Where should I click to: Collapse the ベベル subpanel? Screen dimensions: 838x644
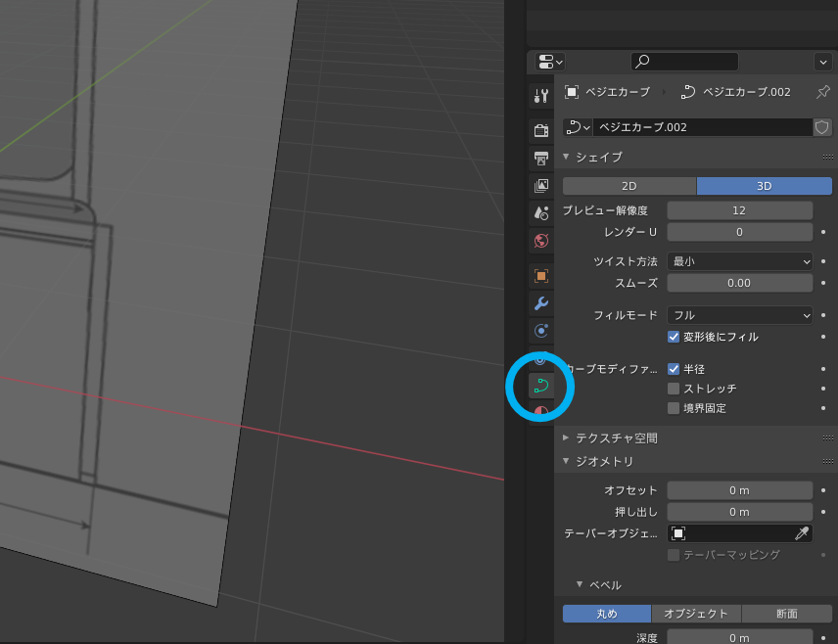pos(580,584)
